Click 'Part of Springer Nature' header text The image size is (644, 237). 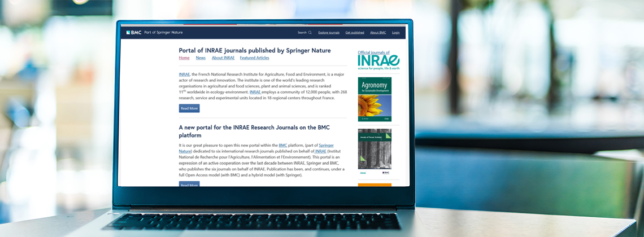click(163, 32)
